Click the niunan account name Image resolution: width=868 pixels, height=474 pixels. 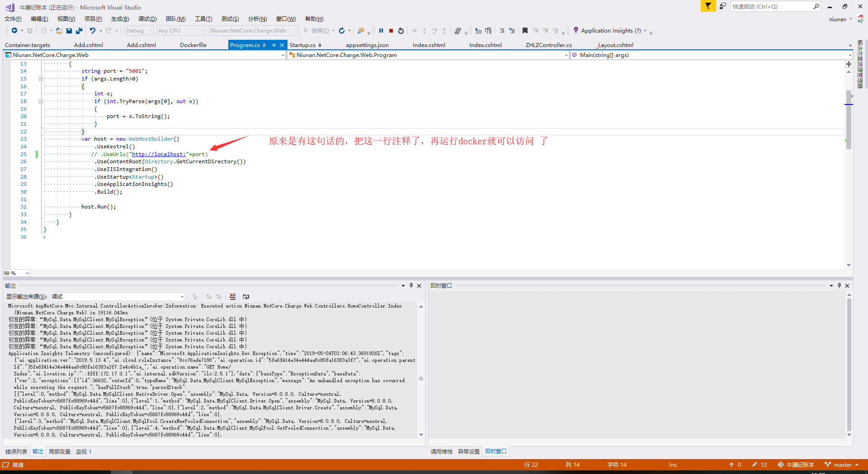point(838,19)
